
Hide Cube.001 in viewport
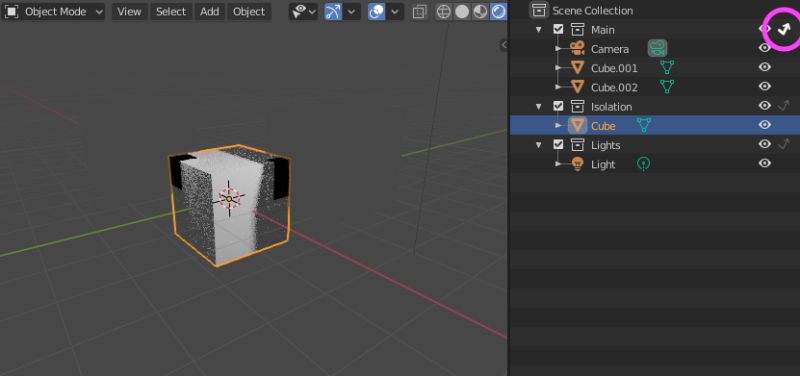click(x=764, y=67)
